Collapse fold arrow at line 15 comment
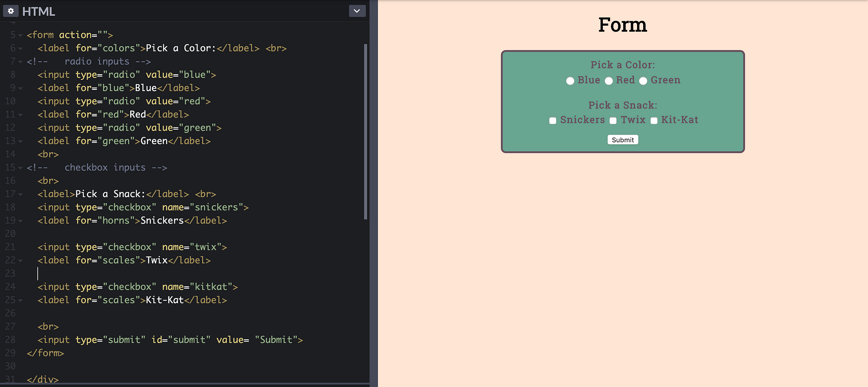868x387 pixels. 20,168
